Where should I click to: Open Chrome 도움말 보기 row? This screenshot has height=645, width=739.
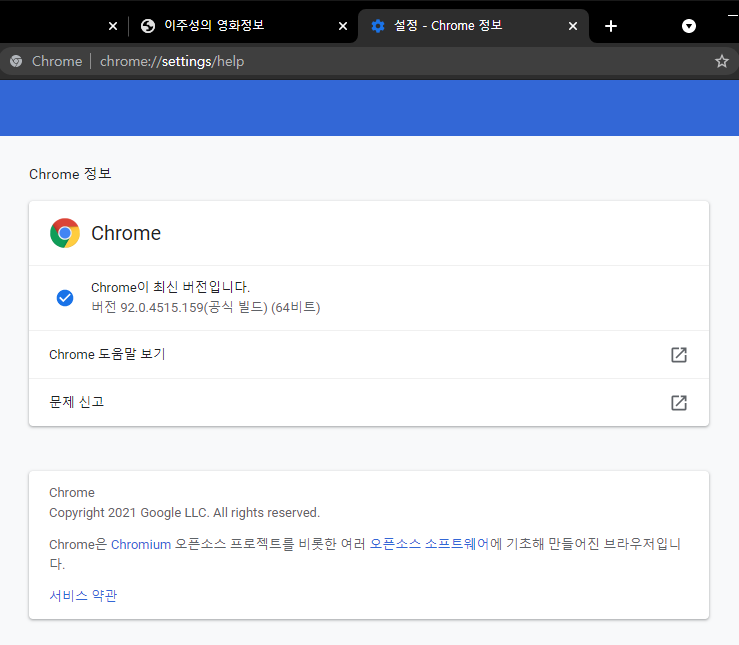369,355
